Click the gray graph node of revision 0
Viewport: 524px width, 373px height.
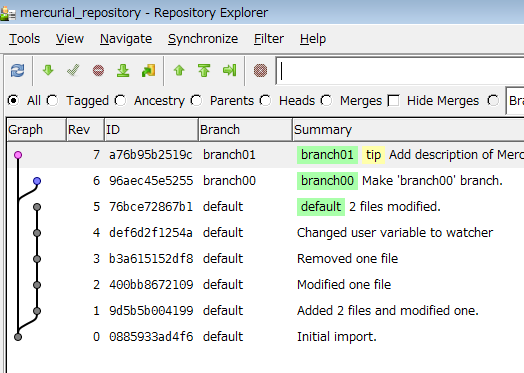(x=18, y=337)
